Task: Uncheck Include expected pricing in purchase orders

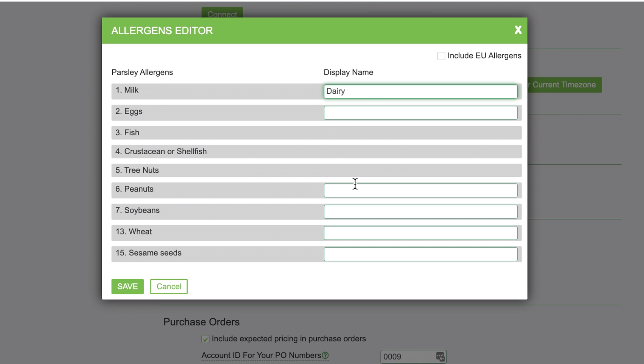Action: pos(205,339)
